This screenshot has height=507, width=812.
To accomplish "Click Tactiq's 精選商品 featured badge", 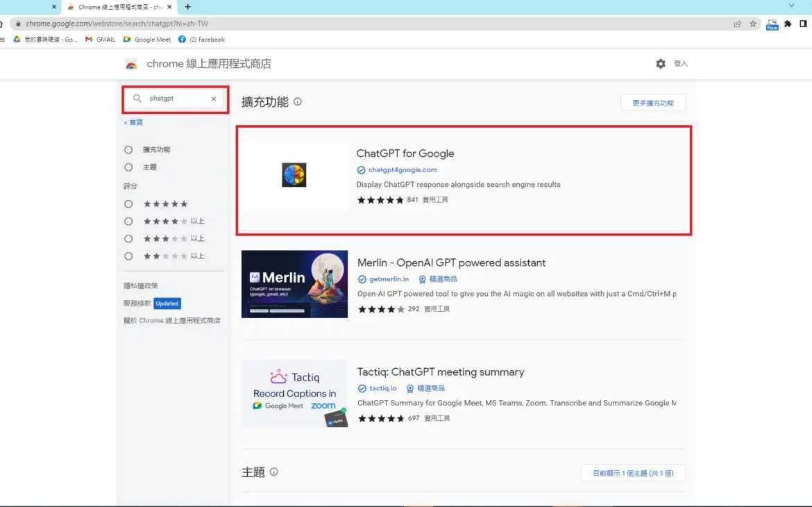I will pyautogui.click(x=425, y=388).
